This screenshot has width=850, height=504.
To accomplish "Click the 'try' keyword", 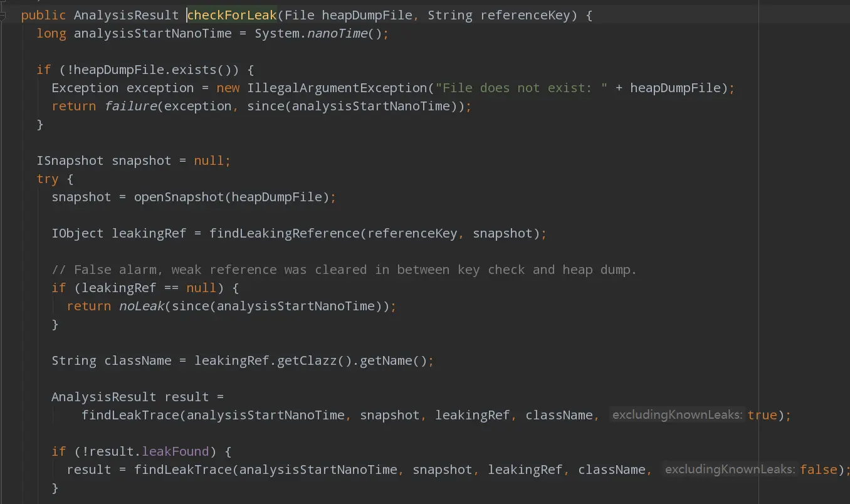I will point(48,179).
